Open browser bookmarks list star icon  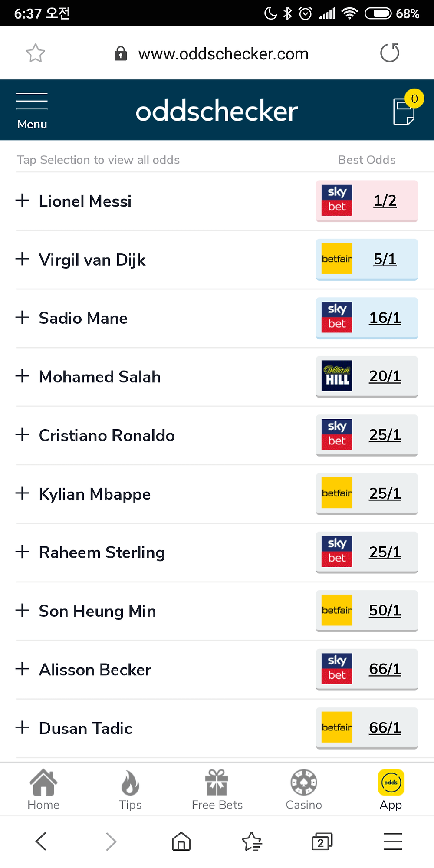click(x=252, y=842)
